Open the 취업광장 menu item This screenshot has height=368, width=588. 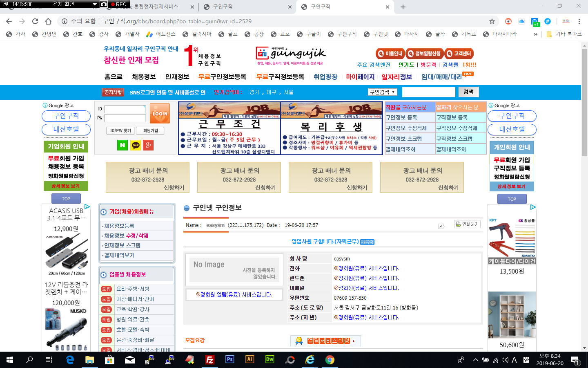tap(325, 76)
